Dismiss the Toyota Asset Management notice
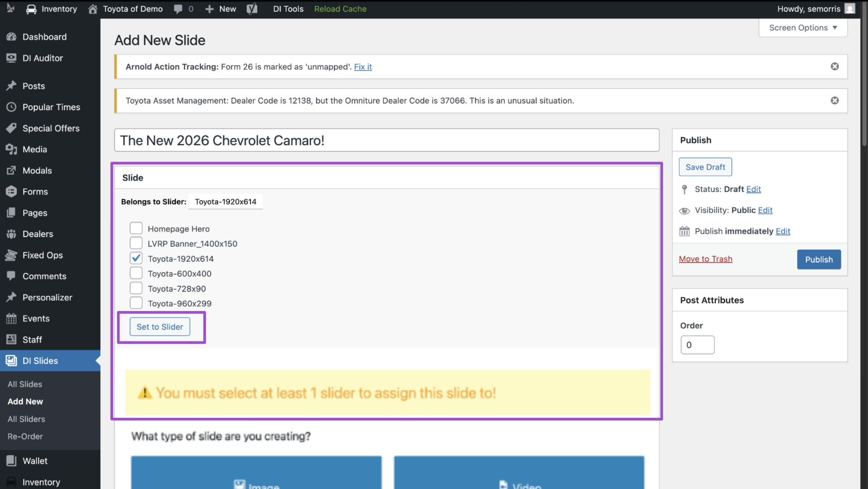This screenshot has height=489, width=868. tap(835, 101)
